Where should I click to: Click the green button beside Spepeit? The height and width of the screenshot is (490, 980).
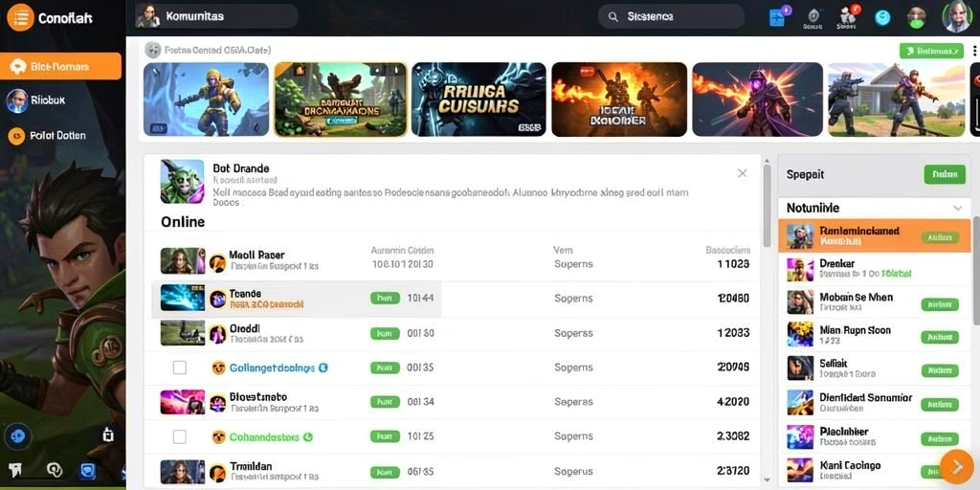[945, 174]
